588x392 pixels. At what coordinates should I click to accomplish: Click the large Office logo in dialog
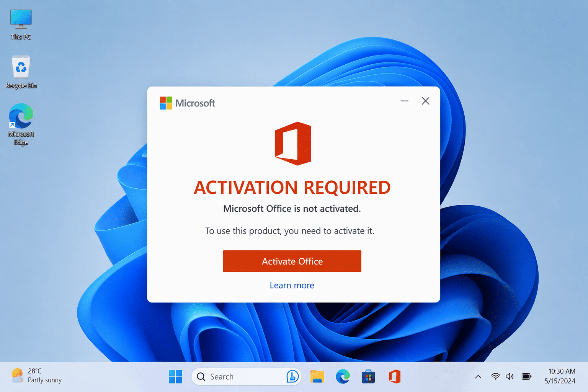[x=293, y=144]
